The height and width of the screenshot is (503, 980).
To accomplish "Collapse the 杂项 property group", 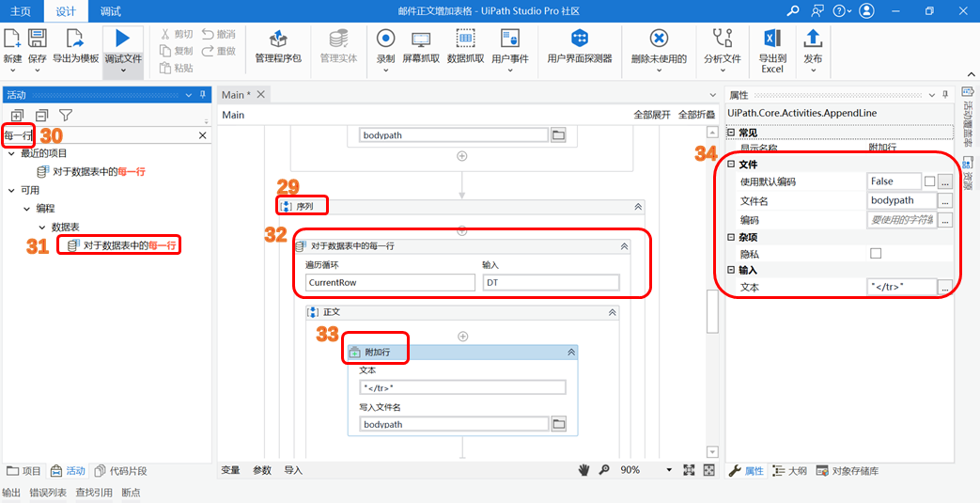I will click(x=731, y=237).
